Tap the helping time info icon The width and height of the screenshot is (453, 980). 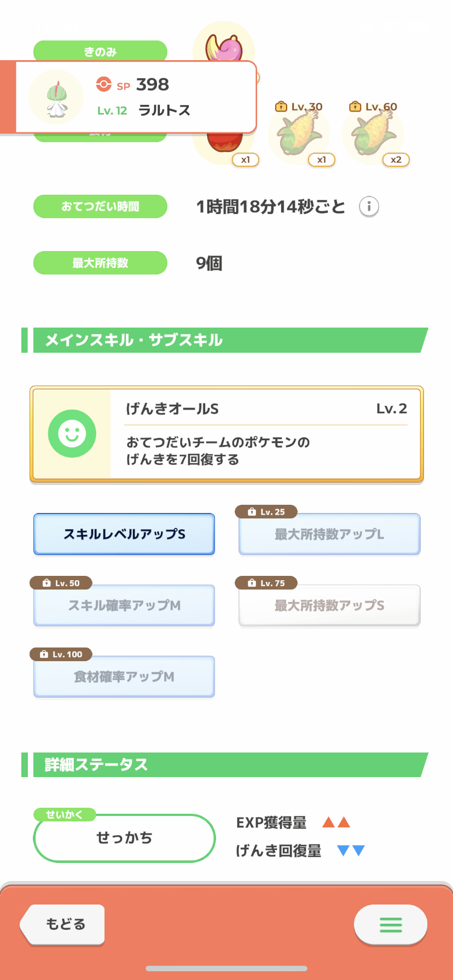point(369,207)
